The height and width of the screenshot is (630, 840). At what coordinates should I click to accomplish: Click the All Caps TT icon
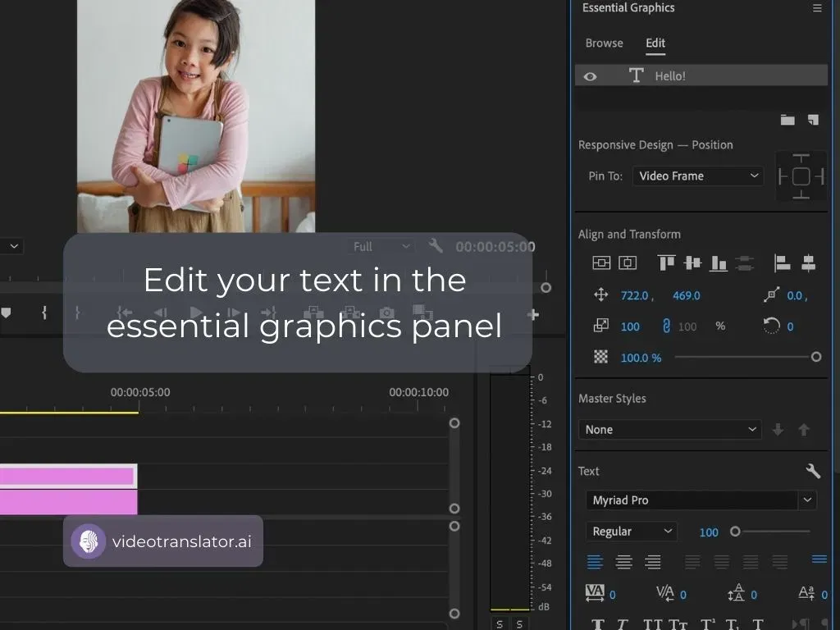(x=652, y=624)
